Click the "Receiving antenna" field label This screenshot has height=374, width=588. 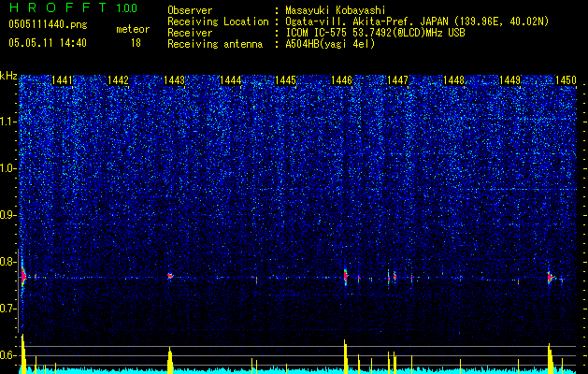click(215, 44)
